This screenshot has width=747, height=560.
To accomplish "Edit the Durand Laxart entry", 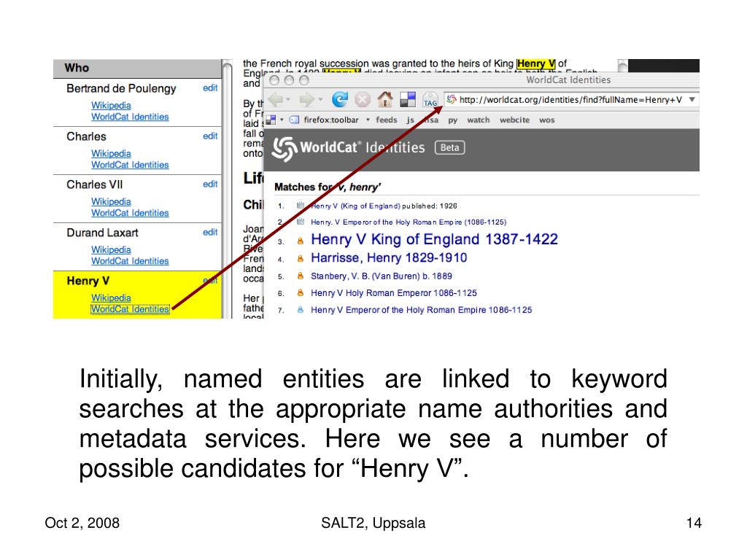I will 210,232.
